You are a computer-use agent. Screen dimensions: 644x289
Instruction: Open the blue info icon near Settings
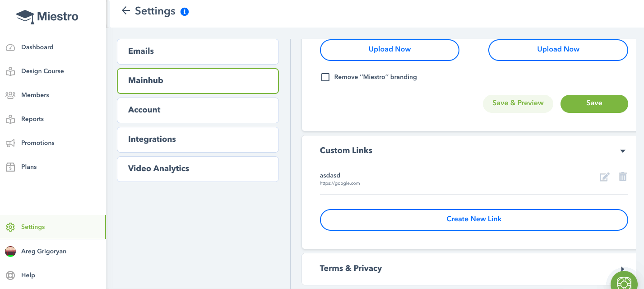pyautogui.click(x=185, y=12)
